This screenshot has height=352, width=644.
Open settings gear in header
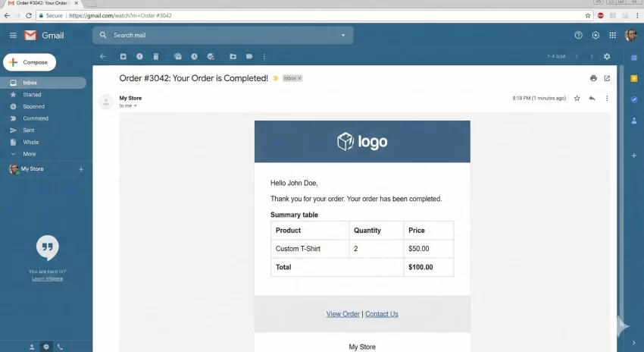pos(596,36)
